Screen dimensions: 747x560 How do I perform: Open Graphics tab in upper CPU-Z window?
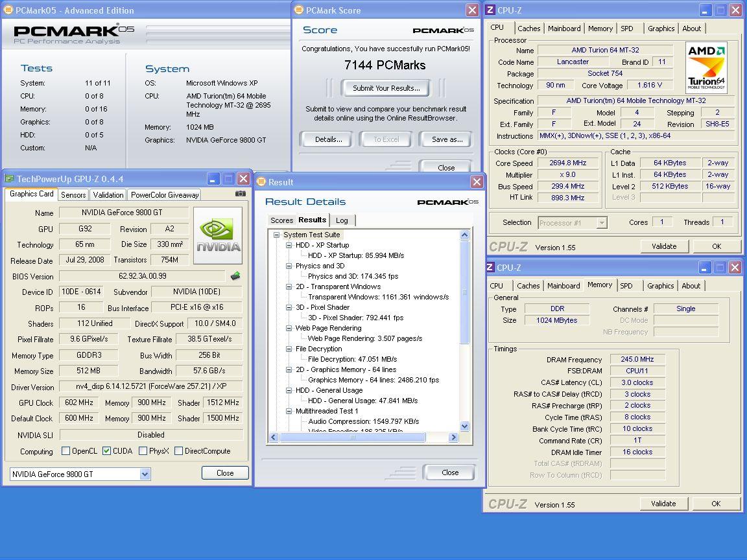(661, 29)
